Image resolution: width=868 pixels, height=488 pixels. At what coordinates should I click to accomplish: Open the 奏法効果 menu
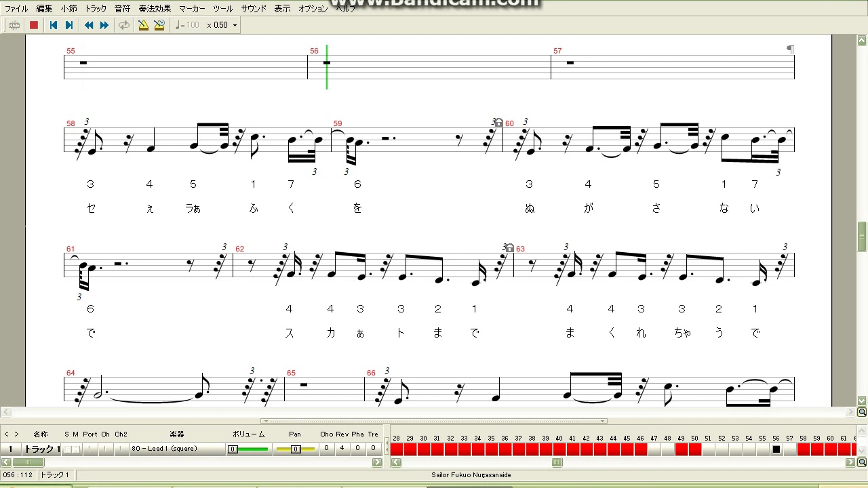click(x=155, y=9)
